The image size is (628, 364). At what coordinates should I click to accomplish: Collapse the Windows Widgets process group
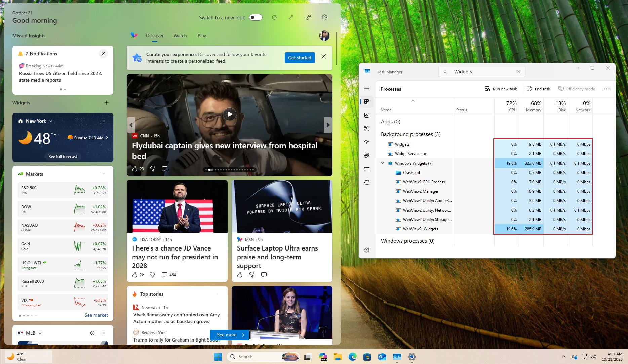pyautogui.click(x=383, y=163)
